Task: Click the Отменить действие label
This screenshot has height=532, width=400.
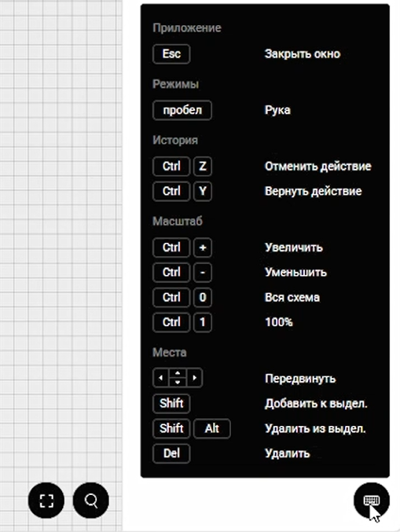Action: (318, 167)
